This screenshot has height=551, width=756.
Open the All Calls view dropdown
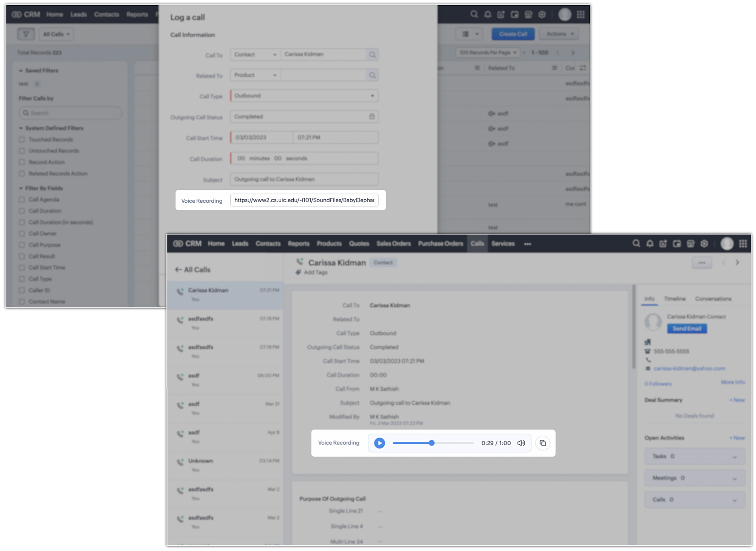[56, 34]
